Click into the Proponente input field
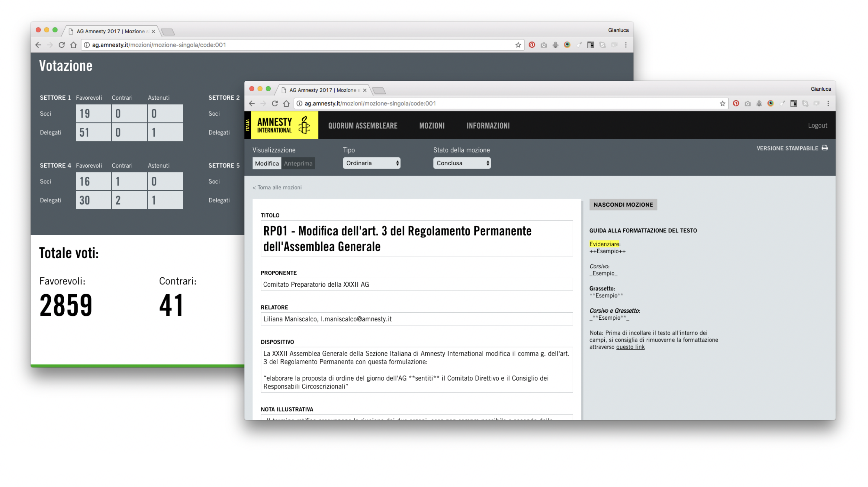 [416, 285]
